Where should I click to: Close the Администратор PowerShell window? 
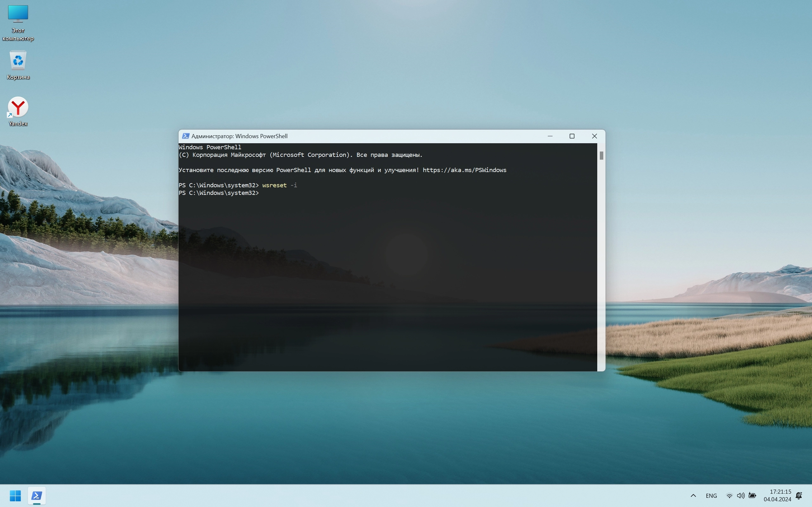(x=594, y=136)
